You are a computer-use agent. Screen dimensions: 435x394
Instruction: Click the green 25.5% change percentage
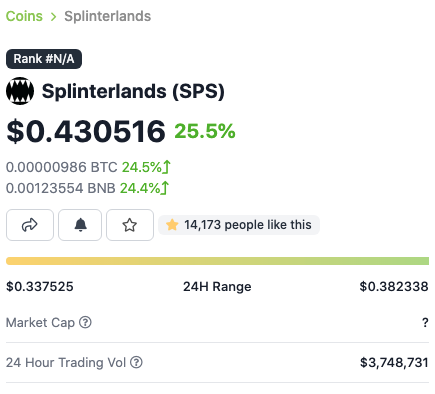click(205, 131)
